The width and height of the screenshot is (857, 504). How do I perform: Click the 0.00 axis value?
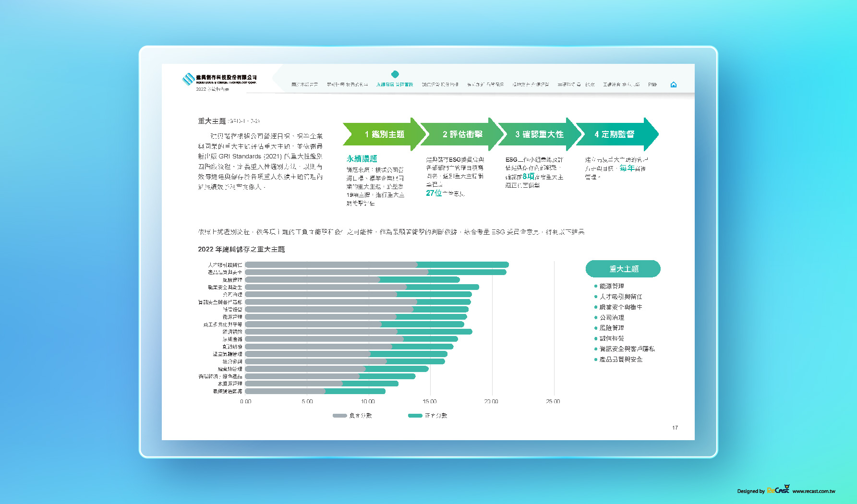[245, 401]
